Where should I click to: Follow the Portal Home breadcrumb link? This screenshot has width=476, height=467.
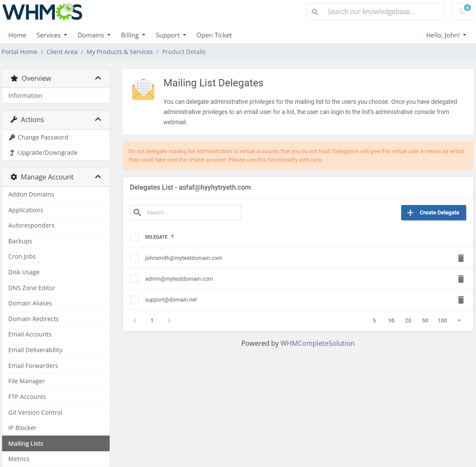pos(20,52)
